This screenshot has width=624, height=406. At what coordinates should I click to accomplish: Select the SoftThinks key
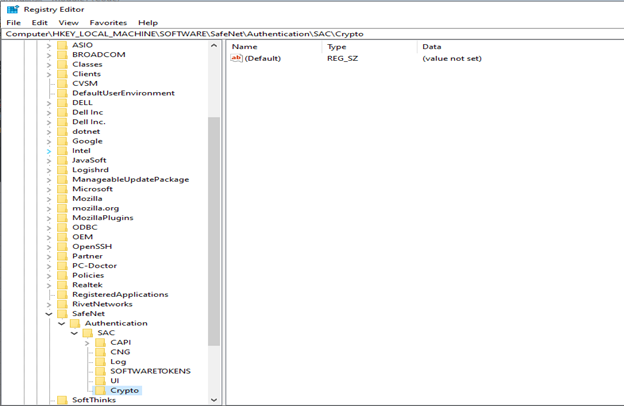pos(94,400)
